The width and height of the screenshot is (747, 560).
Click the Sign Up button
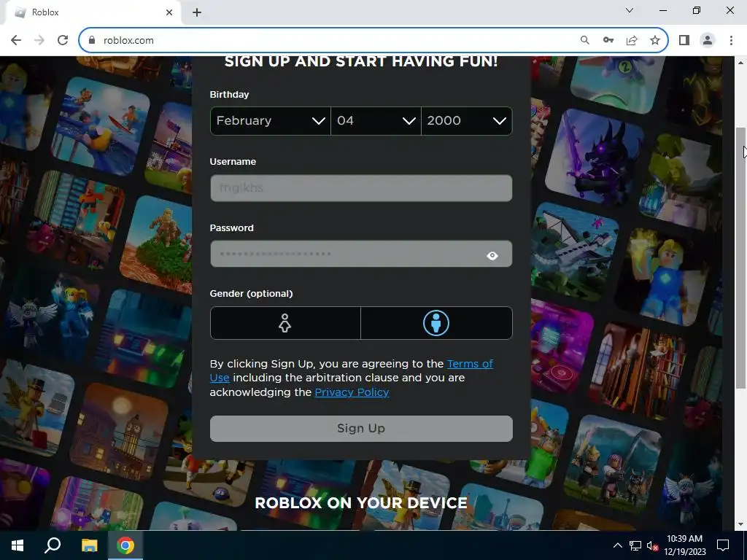click(x=361, y=429)
